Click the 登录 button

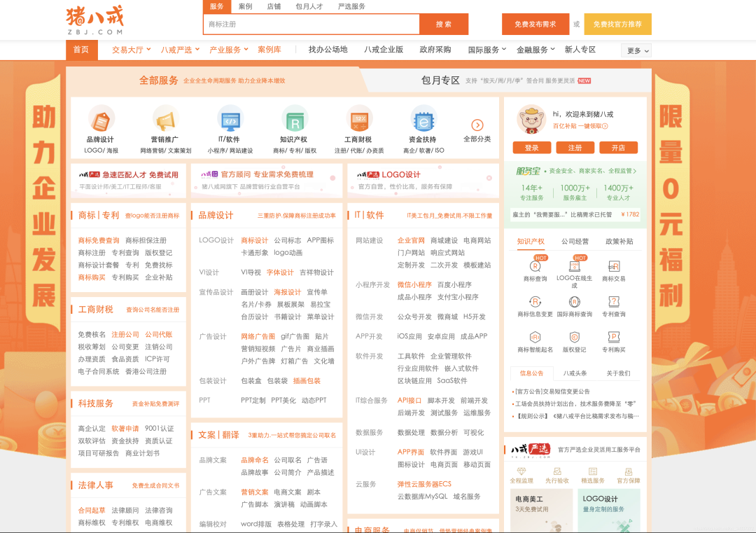click(532, 148)
